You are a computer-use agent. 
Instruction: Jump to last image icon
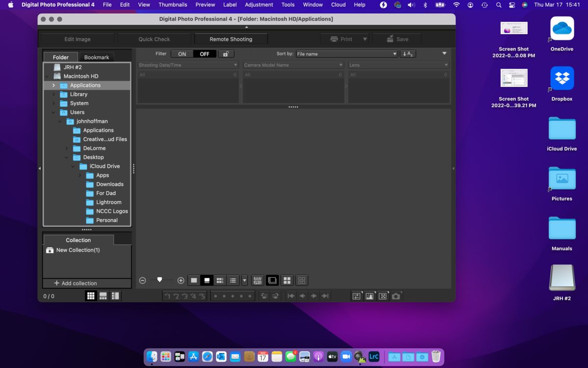tap(325, 296)
